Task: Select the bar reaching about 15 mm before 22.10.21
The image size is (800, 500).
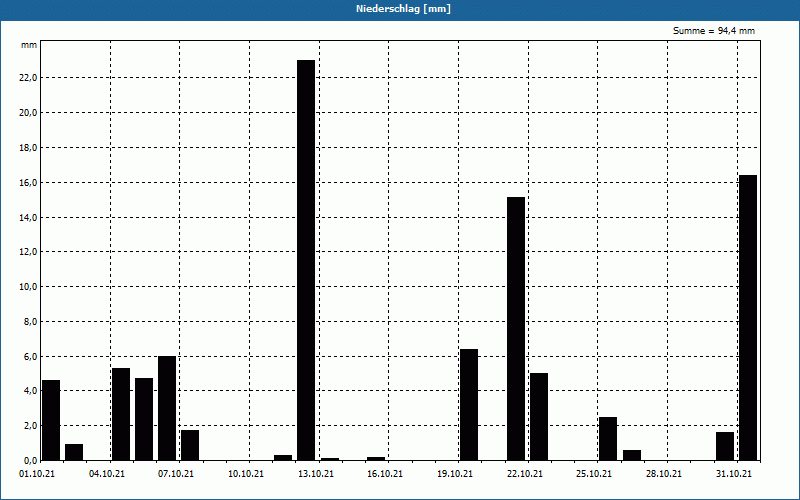Action: point(516,329)
